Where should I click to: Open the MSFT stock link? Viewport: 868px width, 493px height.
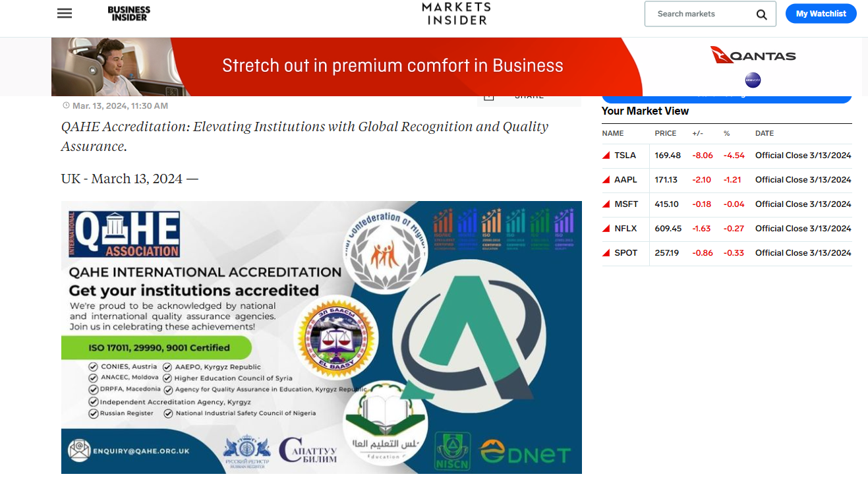click(626, 204)
